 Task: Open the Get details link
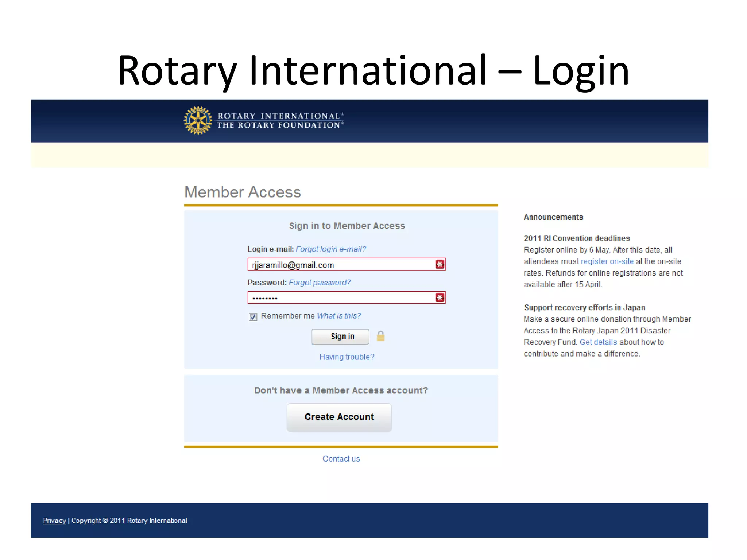pos(598,342)
